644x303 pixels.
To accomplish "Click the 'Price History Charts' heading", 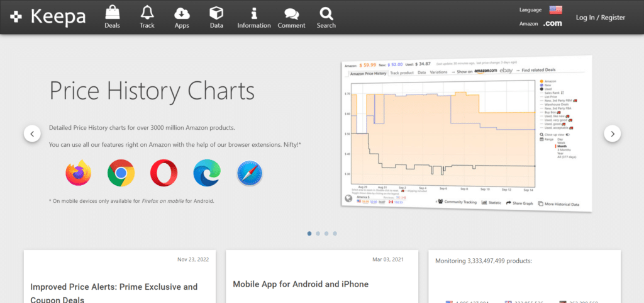I will click(x=152, y=91).
